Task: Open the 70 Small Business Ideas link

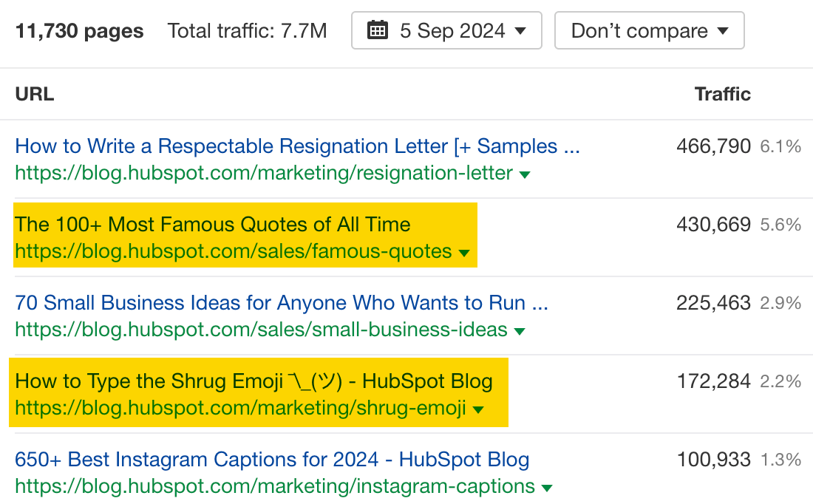Action: (x=281, y=302)
